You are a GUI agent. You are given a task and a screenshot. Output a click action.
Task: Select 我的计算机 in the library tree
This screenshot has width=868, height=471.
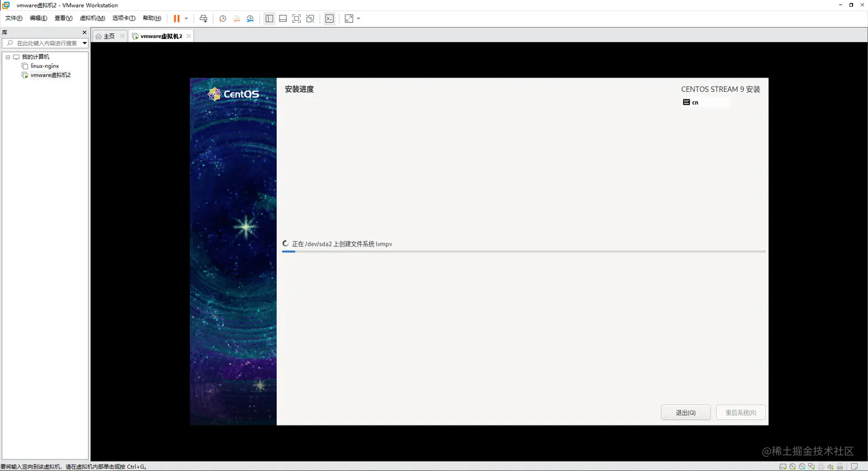(36, 57)
